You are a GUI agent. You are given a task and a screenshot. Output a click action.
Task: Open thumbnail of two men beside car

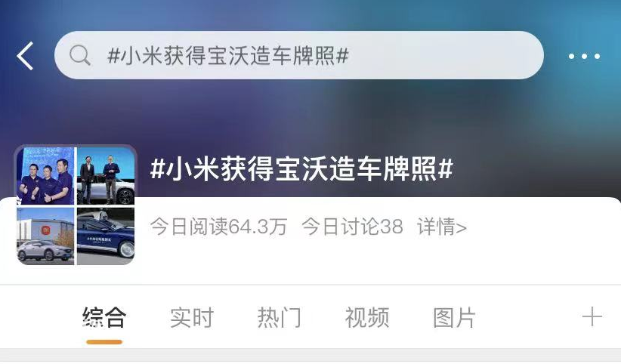106,175
